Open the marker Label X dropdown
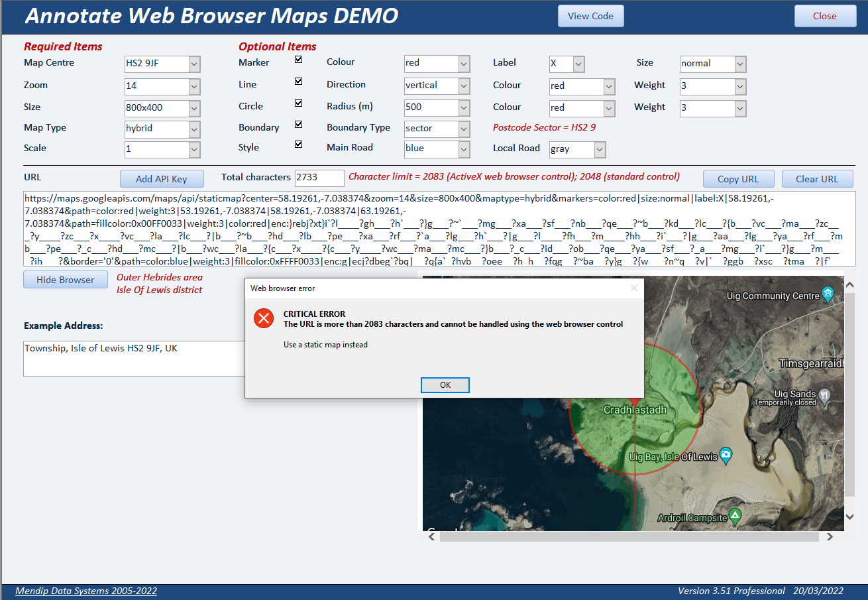Viewport: 868px width, 600px height. click(578, 64)
